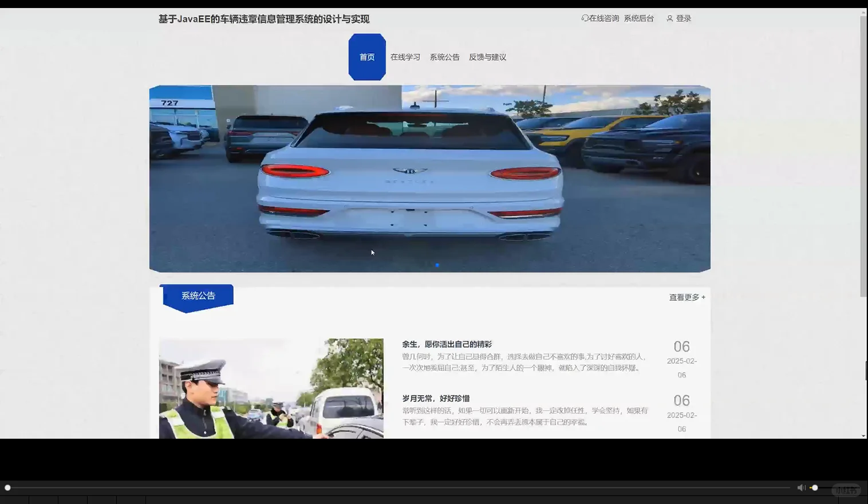The height and width of the screenshot is (504, 868).
Task: Click the small thumb on the video scrubber
Action: tap(8, 487)
